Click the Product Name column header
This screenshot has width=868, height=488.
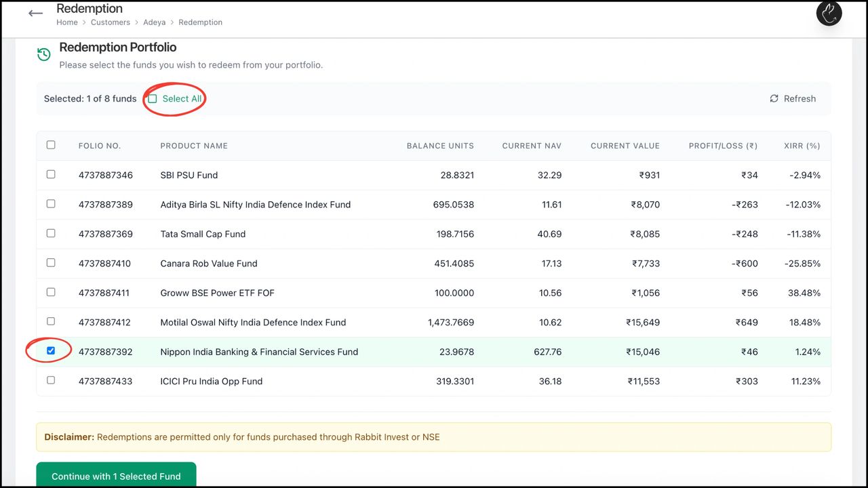click(194, 146)
